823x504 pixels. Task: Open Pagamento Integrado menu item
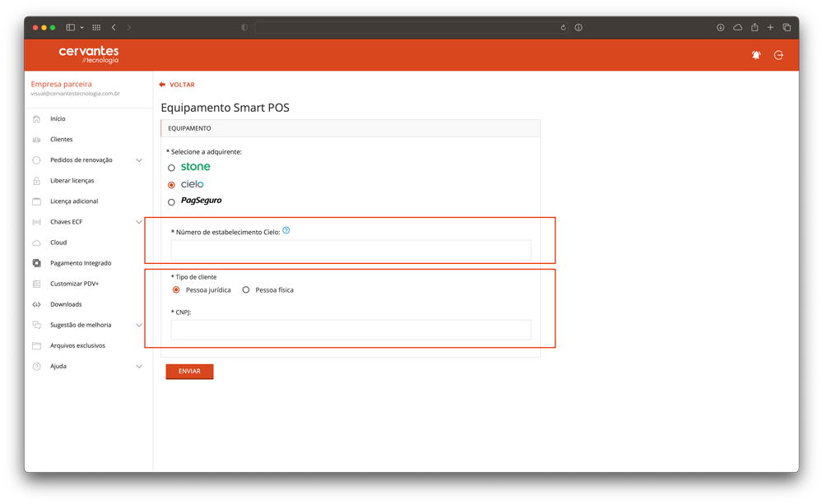pyautogui.click(x=81, y=263)
